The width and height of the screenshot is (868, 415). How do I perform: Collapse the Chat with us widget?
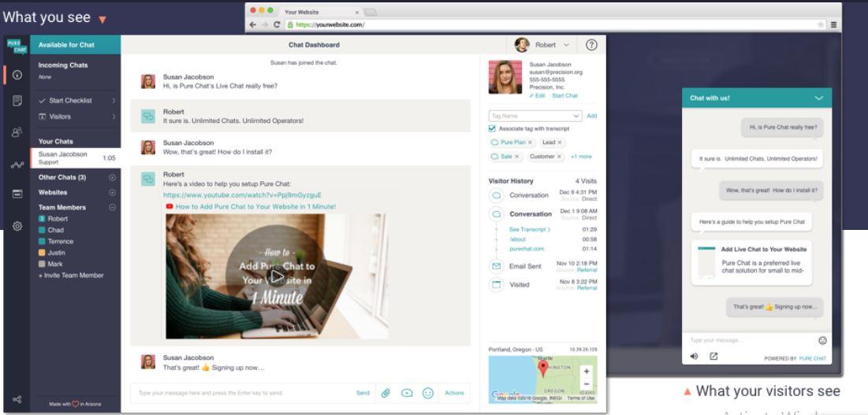coord(819,98)
